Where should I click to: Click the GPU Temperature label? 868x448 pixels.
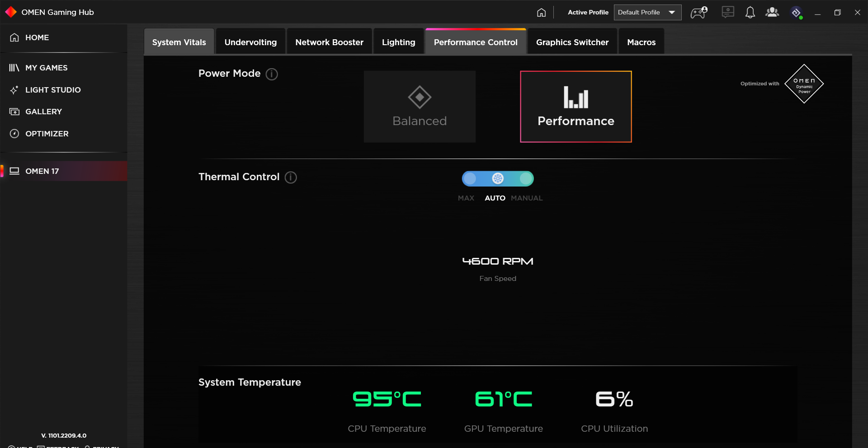pos(504,429)
